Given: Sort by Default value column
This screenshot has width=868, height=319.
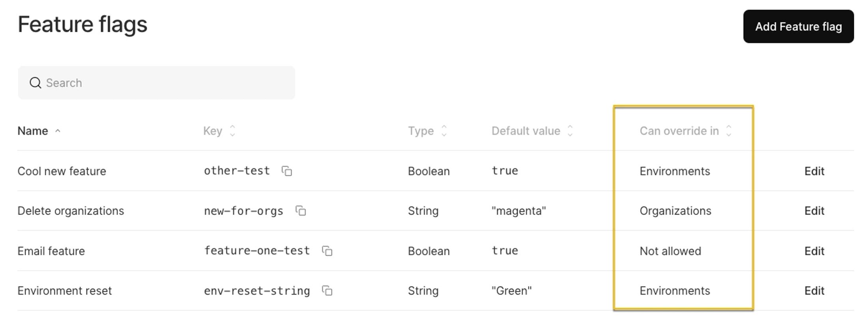Looking at the screenshot, I should pyautogui.click(x=570, y=131).
